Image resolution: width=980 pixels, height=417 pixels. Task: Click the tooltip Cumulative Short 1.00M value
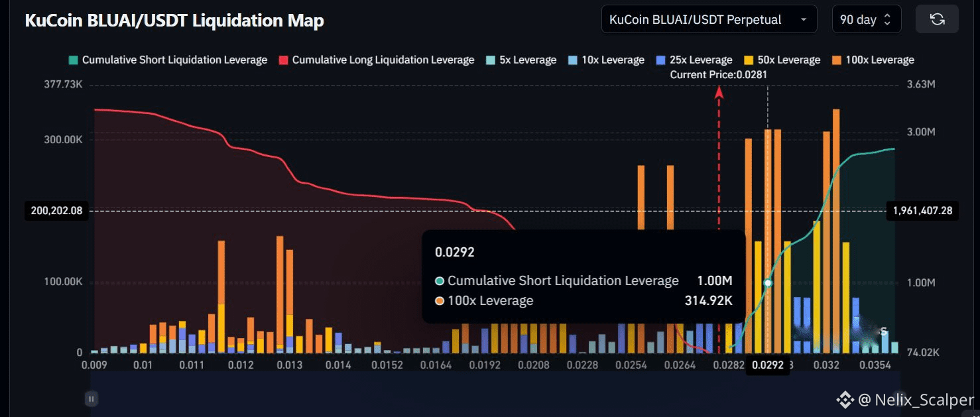(715, 280)
